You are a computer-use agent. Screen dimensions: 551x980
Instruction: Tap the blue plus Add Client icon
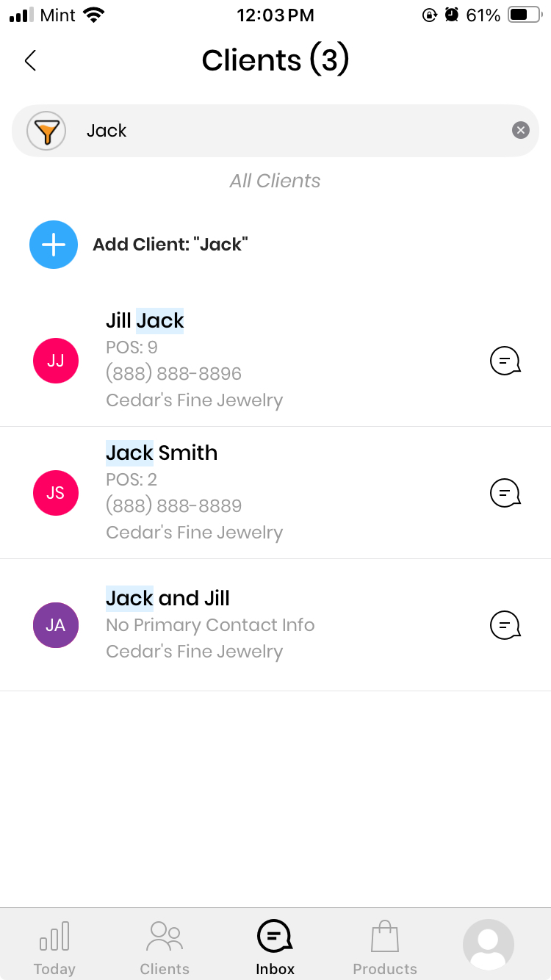(x=54, y=245)
